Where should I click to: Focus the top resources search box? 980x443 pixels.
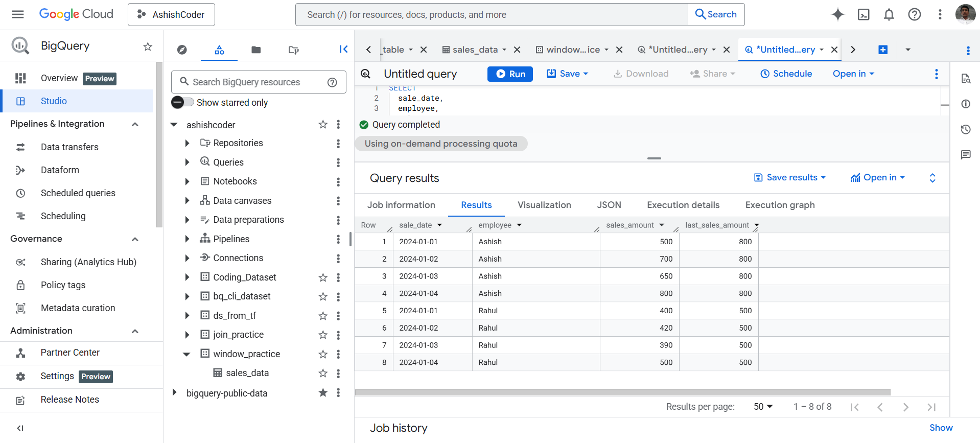click(492, 14)
